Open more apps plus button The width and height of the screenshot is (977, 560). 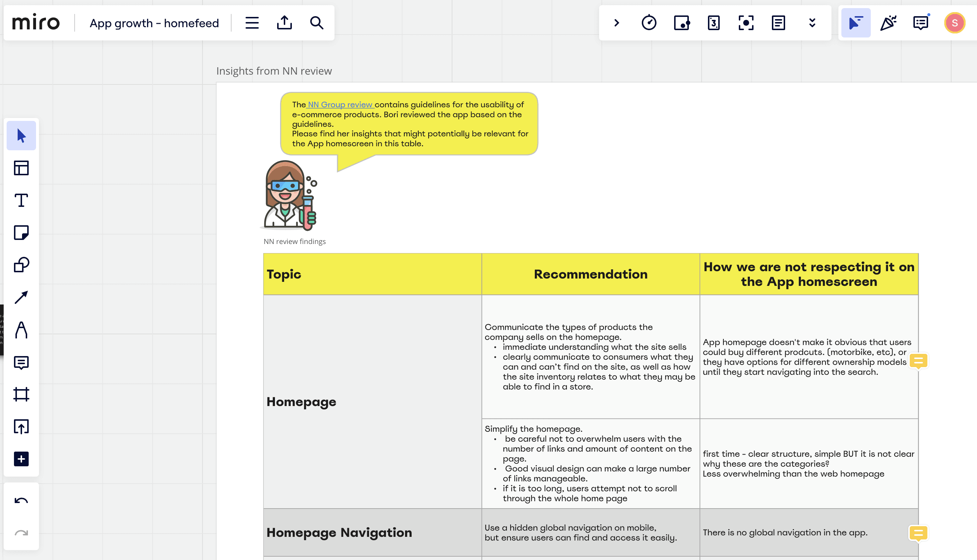(x=21, y=459)
